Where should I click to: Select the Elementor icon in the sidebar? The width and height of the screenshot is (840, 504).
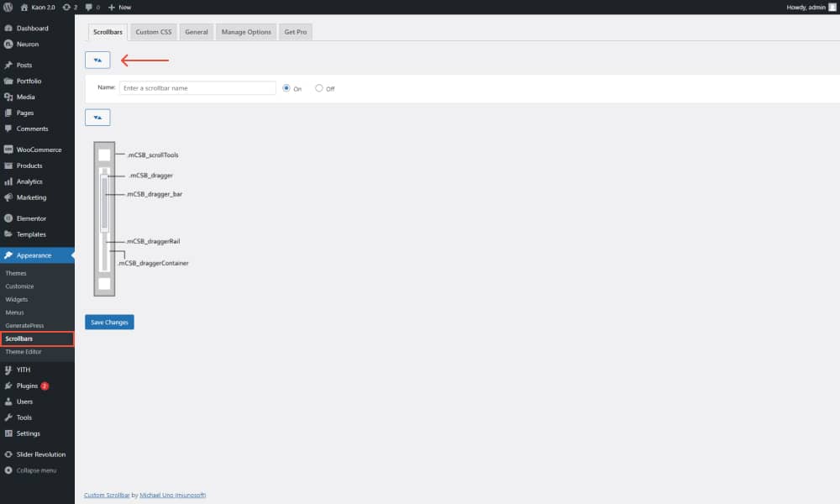pos(10,218)
